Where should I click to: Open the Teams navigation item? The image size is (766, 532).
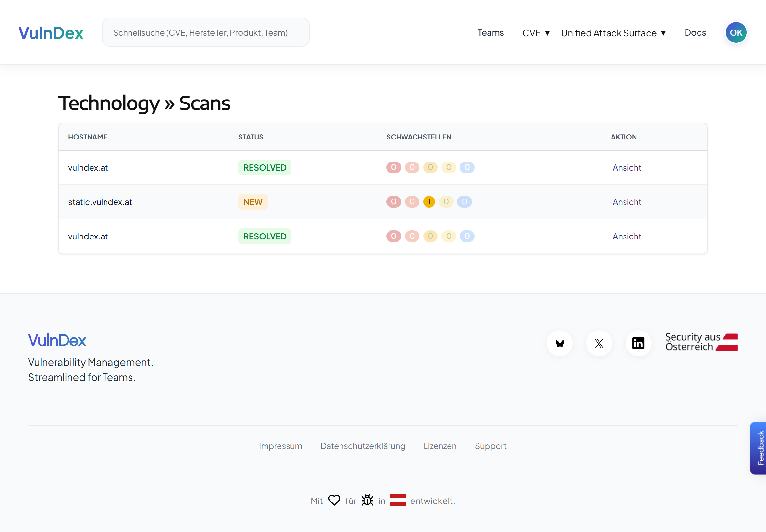[x=490, y=33]
